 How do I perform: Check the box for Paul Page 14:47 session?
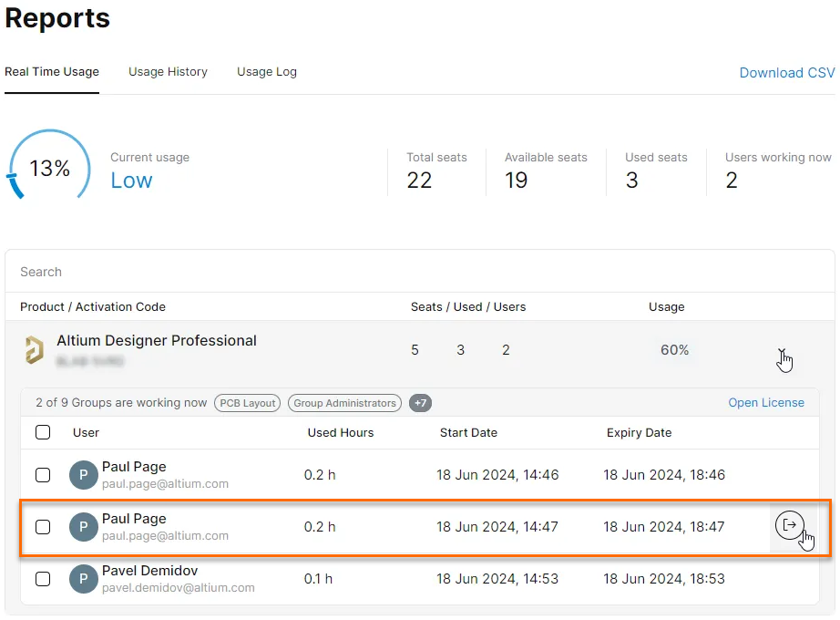(43, 527)
